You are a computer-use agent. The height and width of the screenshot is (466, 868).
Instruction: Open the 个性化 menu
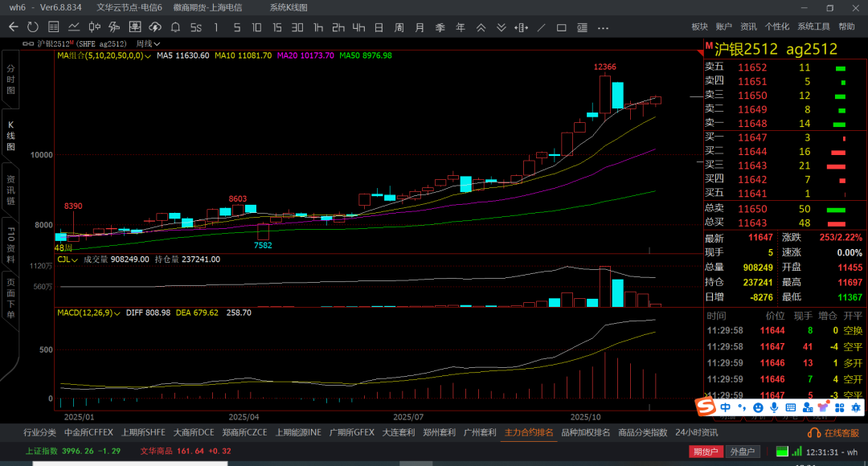coord(777,27)
